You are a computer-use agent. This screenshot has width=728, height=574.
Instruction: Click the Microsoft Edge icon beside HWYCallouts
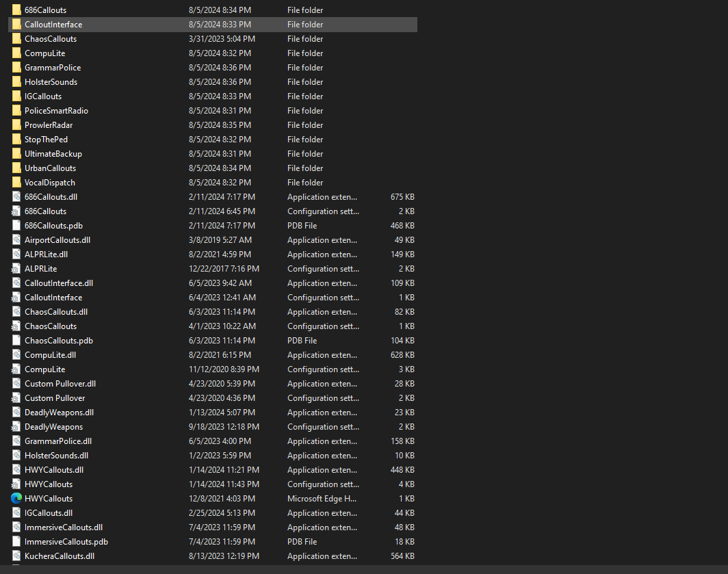tap(16, 498)
